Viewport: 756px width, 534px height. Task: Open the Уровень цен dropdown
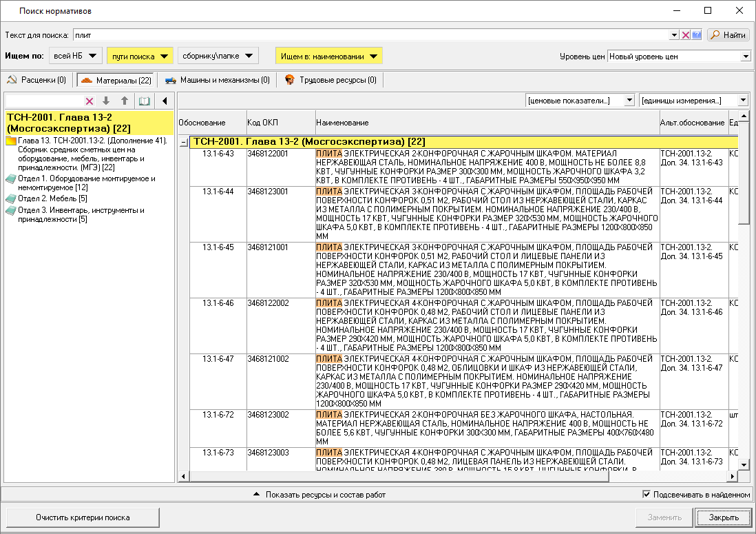click(746, 57)
